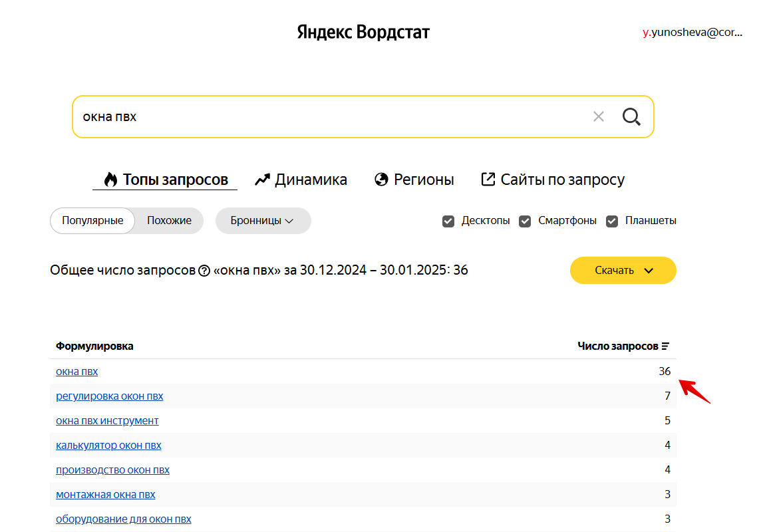Select the Популярные filter pill
Image resolution: width=761 pixels, height=532 pixels.
pyautogui.click(x=92, y=220)
